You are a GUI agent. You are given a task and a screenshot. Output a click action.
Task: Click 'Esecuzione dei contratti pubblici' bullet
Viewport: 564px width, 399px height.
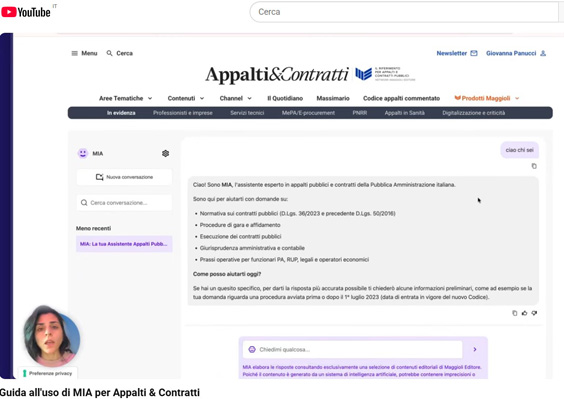click(x=240, y=236)
